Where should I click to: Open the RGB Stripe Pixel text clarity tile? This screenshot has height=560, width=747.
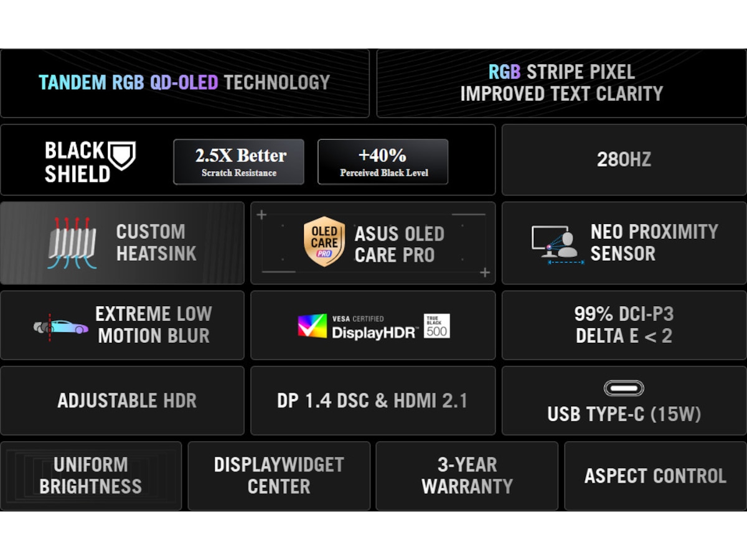(x=561, y=83)
